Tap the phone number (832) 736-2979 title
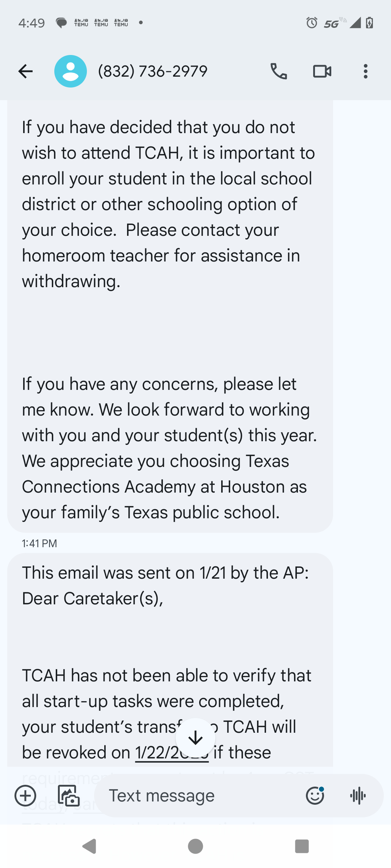 [x=153, y=71]
